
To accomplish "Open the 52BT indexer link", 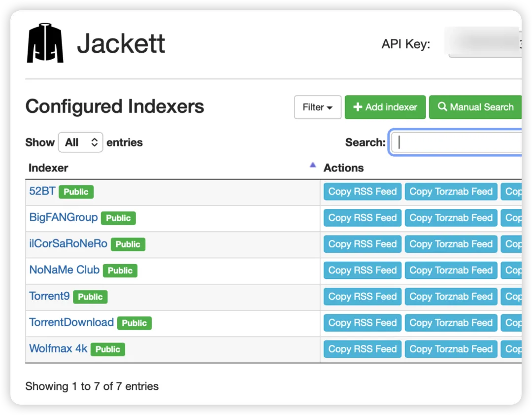I will (42, 191).
